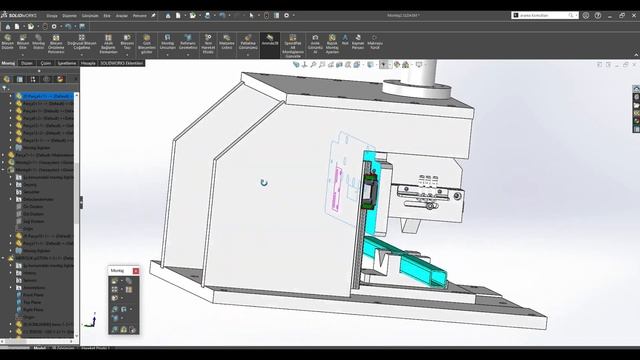Select Right Plane in the feature tree
The height and width of the screenshot is (360, 640).
33,310
